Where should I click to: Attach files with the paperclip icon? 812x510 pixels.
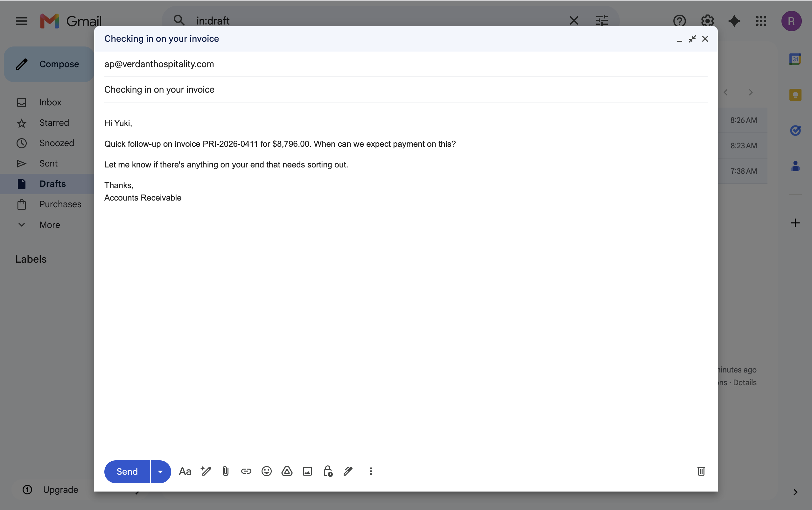point(226,471)
